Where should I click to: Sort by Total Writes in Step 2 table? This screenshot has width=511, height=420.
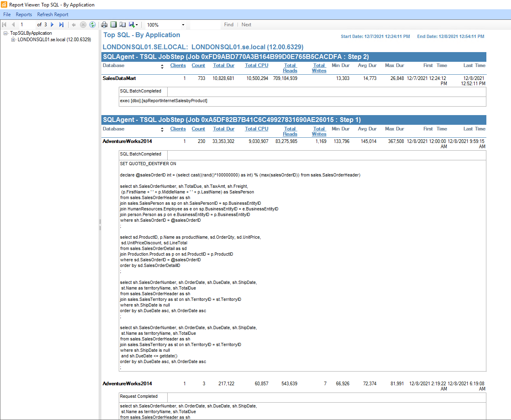point(319,68)
